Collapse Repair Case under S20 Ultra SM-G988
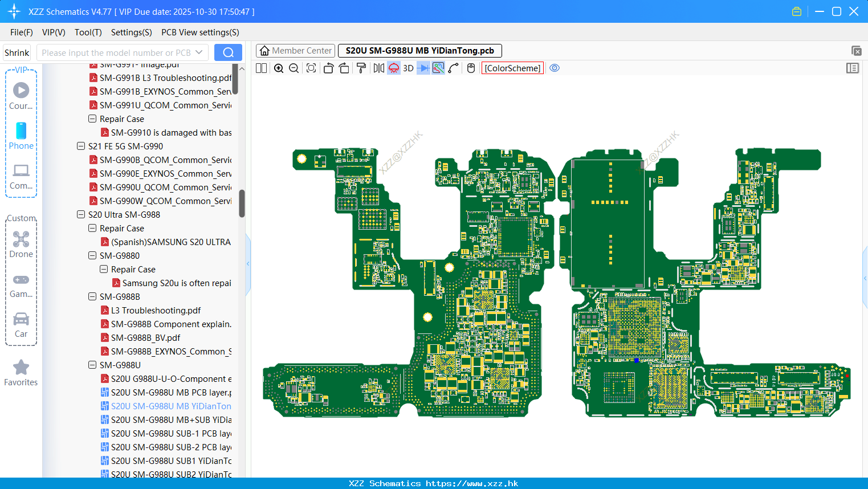 pos(92,228)
